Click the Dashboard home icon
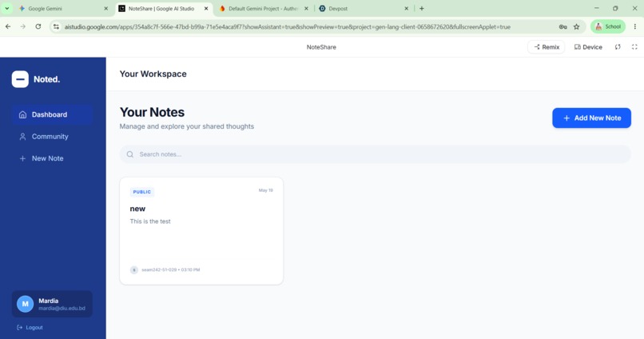Image resolution: width=644 pixels, height=339 pixels. [x=22, y=114]
